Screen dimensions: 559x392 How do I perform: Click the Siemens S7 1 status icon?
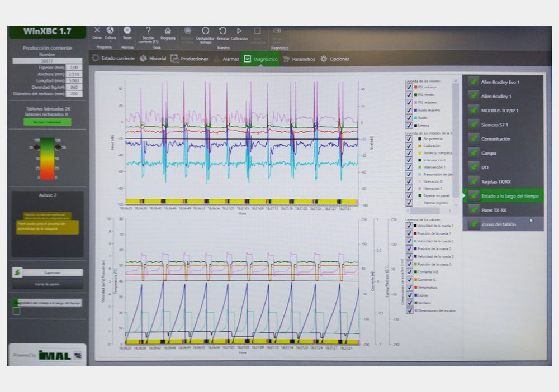pos(473,125)
